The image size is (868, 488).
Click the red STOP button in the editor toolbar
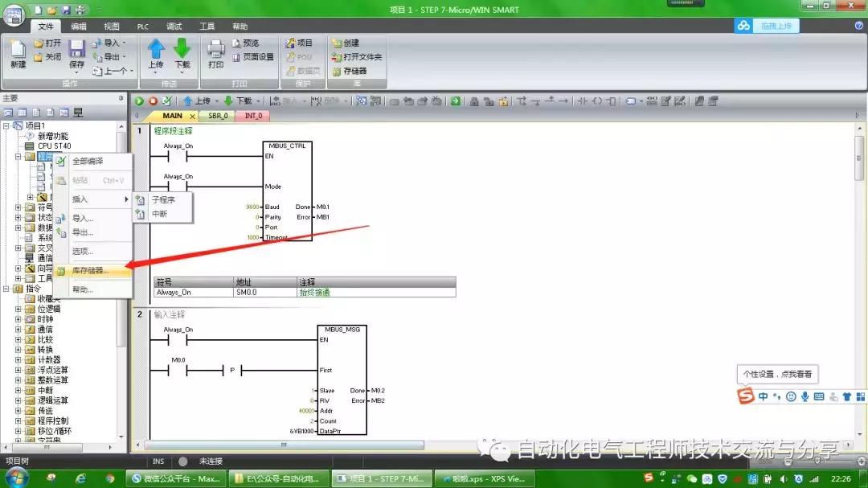click(x=153, y=100)
